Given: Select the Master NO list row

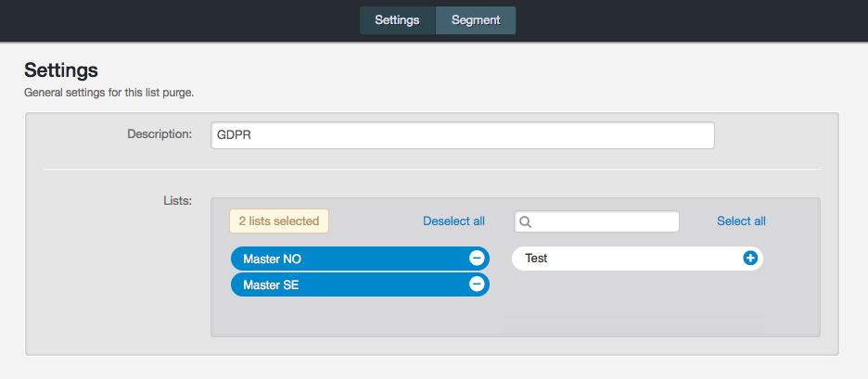Looking at the screenshot, I should [x=343, y=259].
